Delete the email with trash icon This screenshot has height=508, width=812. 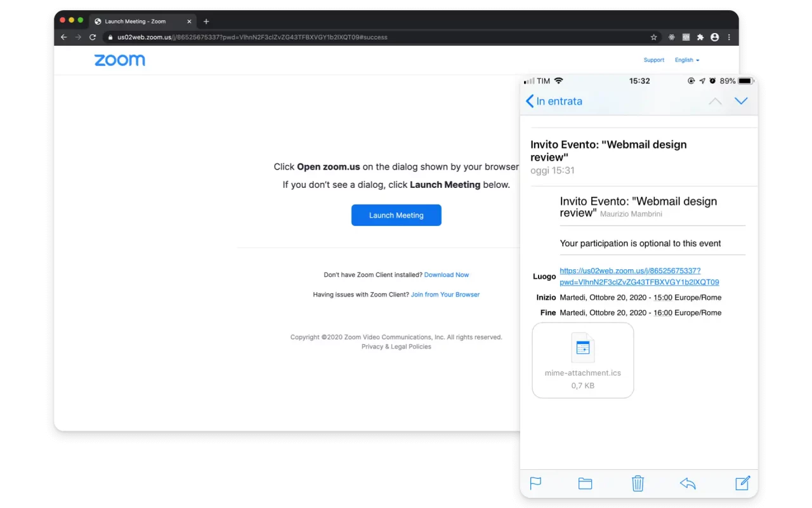point(638,483)
